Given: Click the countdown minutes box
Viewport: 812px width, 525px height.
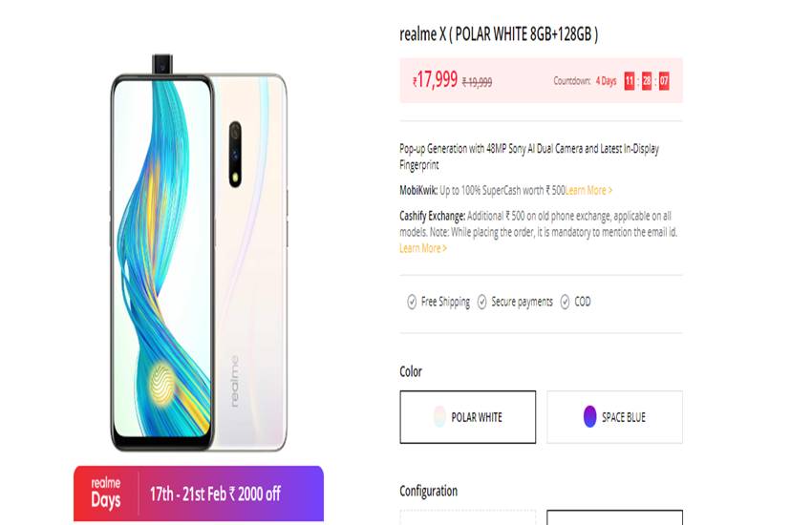Looking at the screenshot, I should pyautogui.click(x=647, y=81).
